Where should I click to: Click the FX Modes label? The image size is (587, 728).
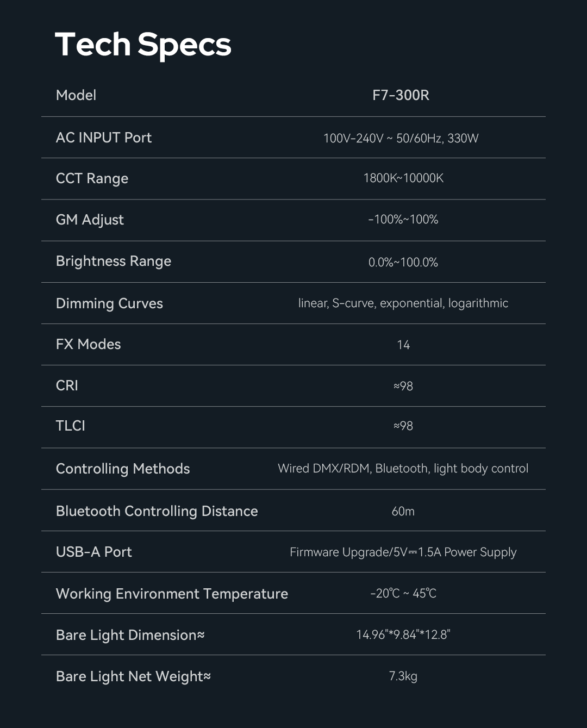click(x=88, y=344)
